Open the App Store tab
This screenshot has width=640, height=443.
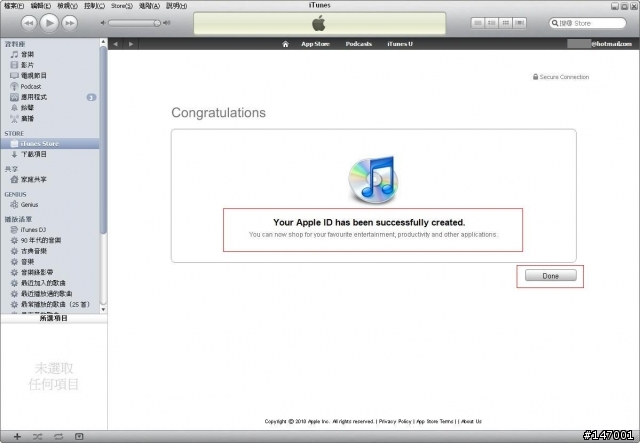point(315,44)
